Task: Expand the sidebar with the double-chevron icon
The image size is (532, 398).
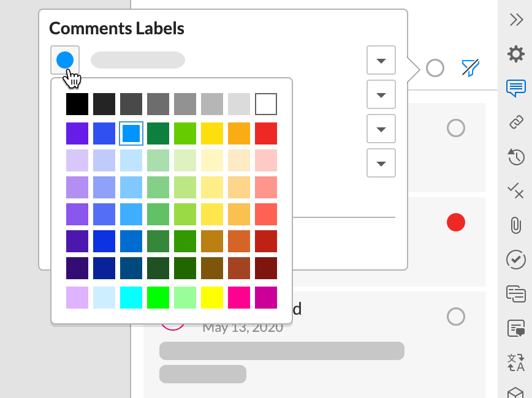Action: point(516,19)
